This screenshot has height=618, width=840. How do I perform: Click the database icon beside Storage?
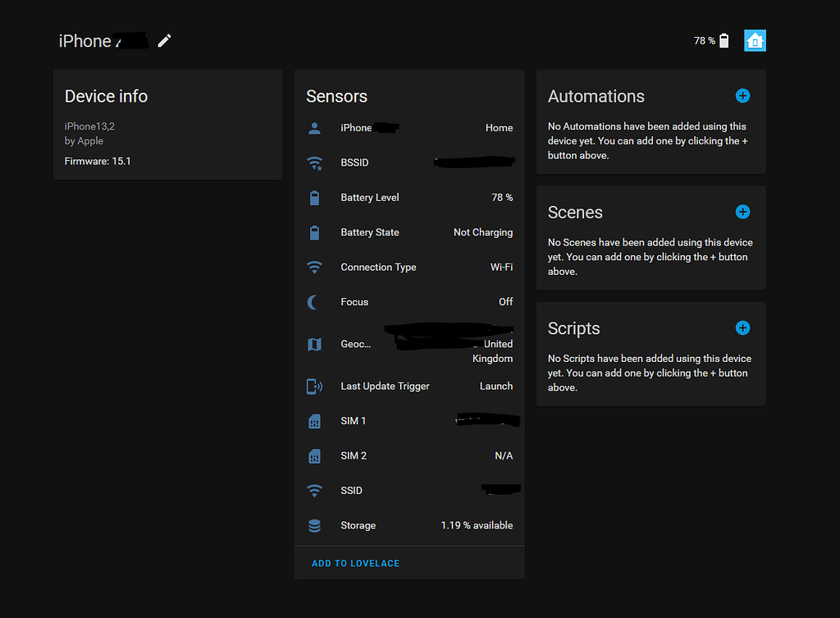[x=314, y=525]
